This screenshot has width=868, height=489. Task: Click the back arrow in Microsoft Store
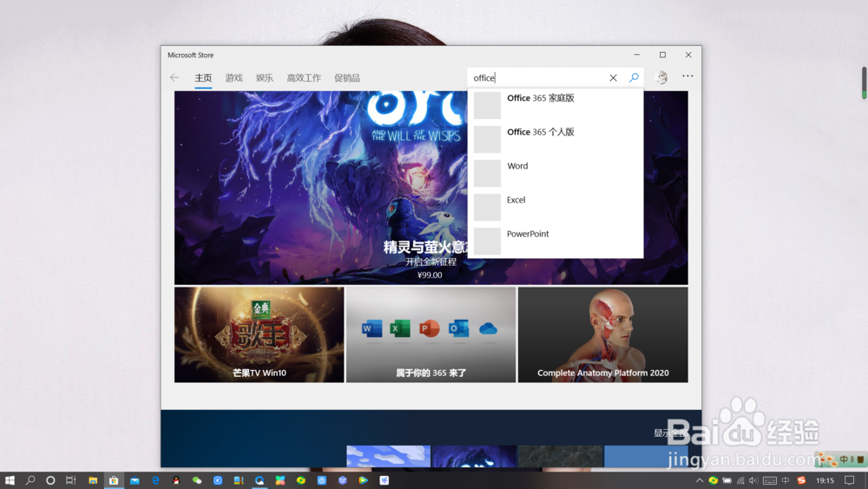(x=174, y=77)
